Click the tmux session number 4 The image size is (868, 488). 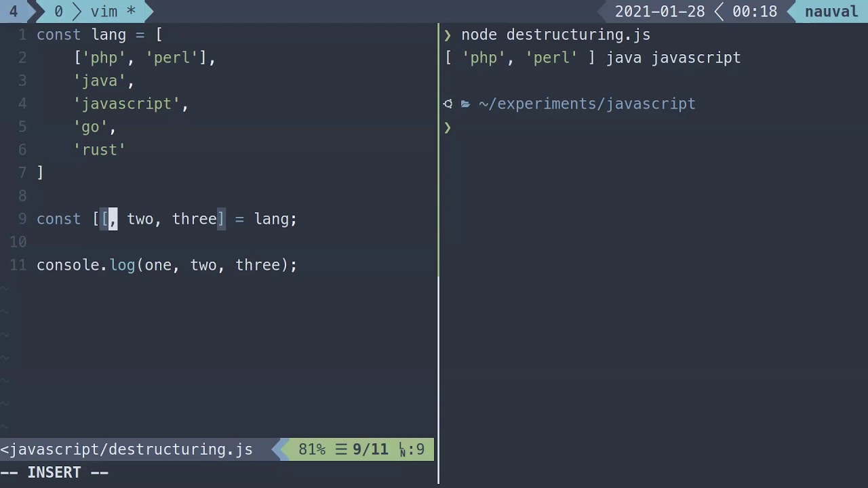[x=13, y=12]
